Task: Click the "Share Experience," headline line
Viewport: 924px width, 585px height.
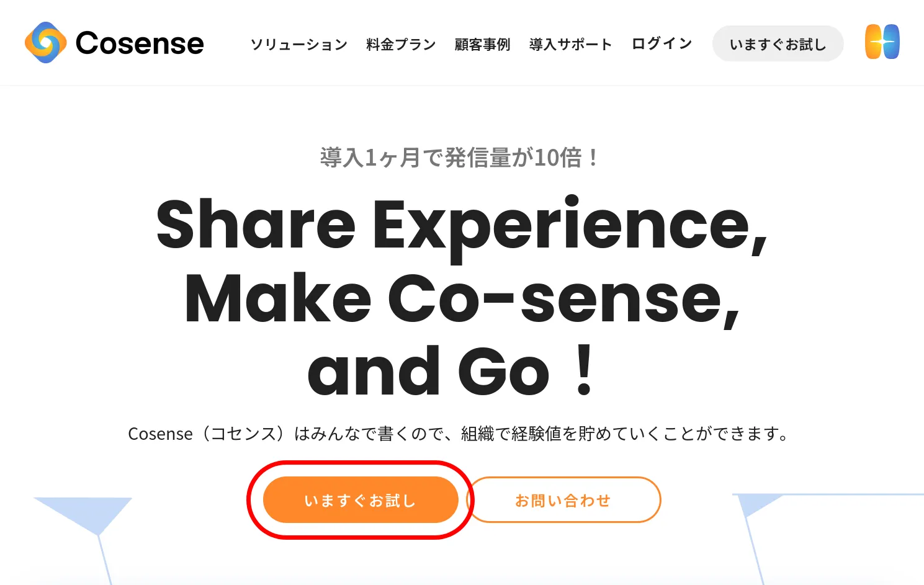Action: coord(462,225)
